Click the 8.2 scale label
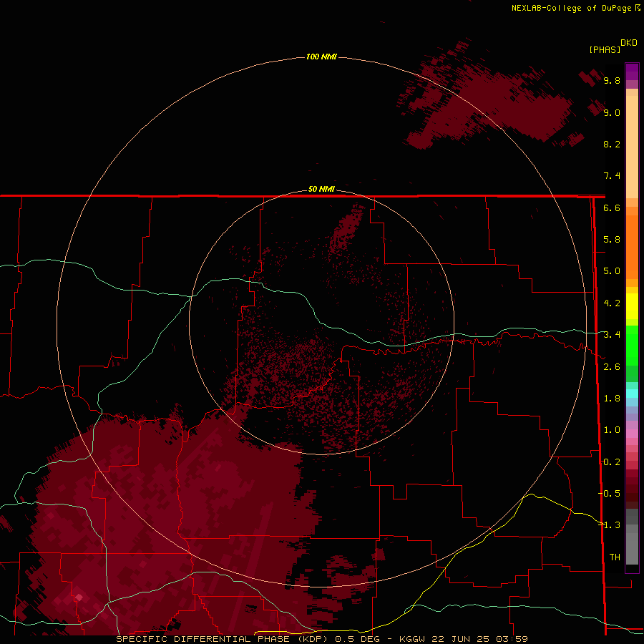Viewport: 644px width, 644px height. (x=612, y=144)
